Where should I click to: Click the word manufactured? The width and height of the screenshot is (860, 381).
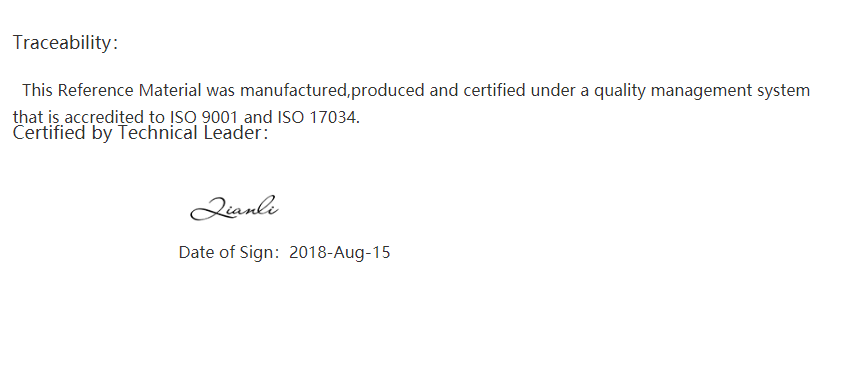293,90
